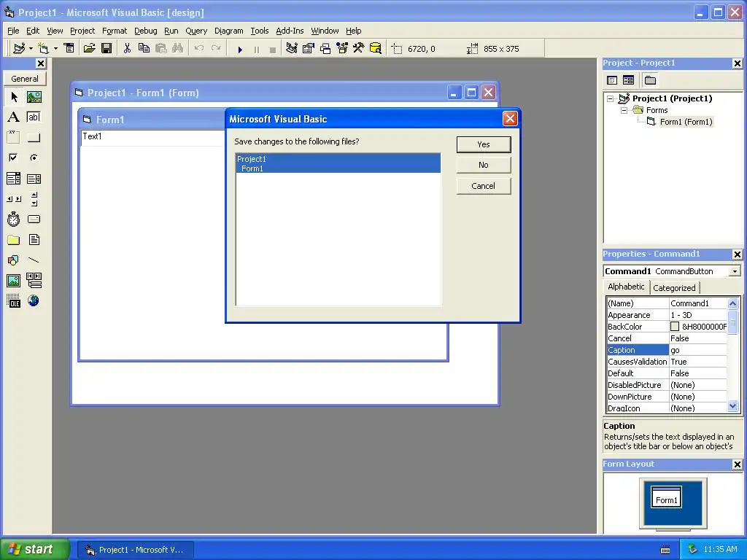Click the Save Project floppy disk icon
747x560 pixels.
[107, 49]
